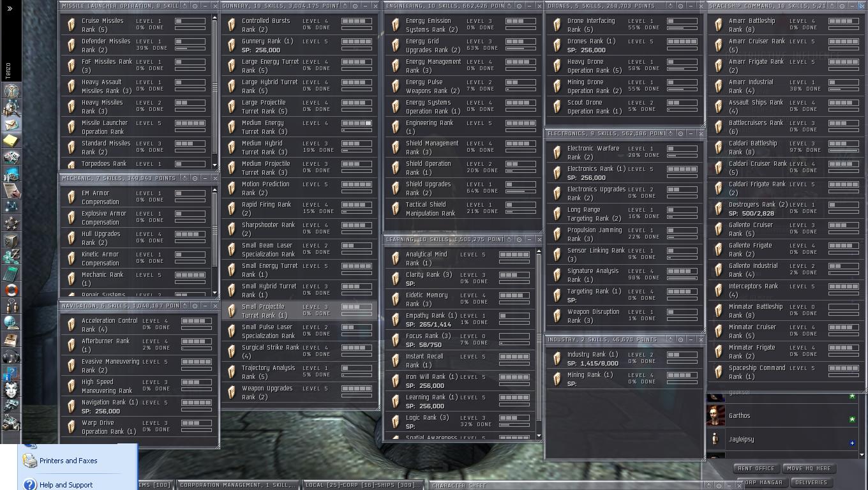Expand the sidebar with the double chevron
Screen dimensions: 868x490
pyautogui.click(x=10, y=8)
